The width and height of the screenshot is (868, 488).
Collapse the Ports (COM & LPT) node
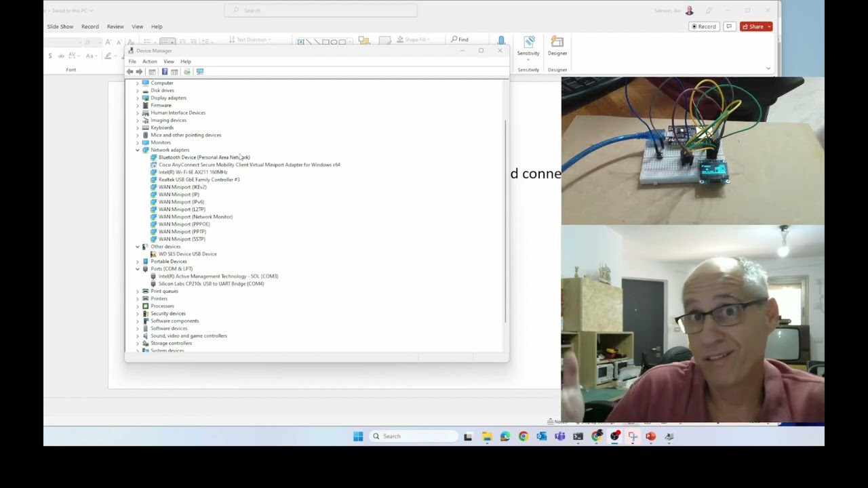click(138, 269)
